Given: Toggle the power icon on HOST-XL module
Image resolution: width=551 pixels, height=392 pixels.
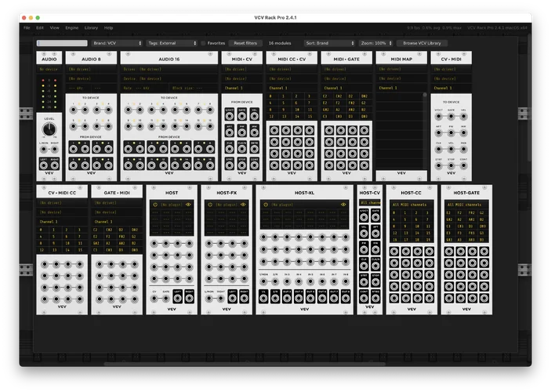Looking at the screenshot, I should pos(266,205).
